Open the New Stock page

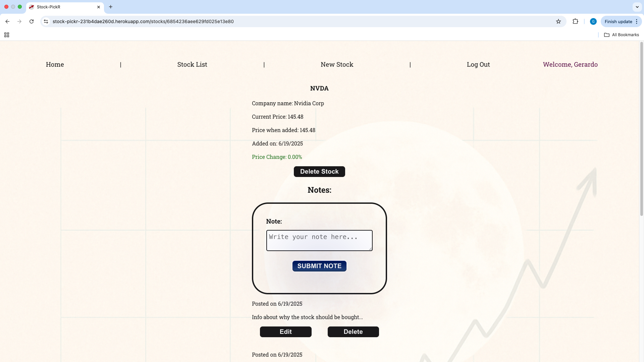337,64
